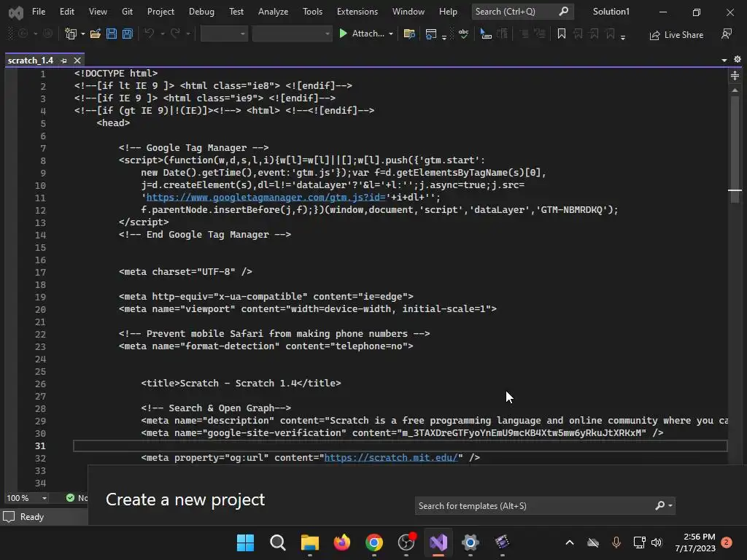Open the bookmark toolbar overflow options arrow

point(623,36)
